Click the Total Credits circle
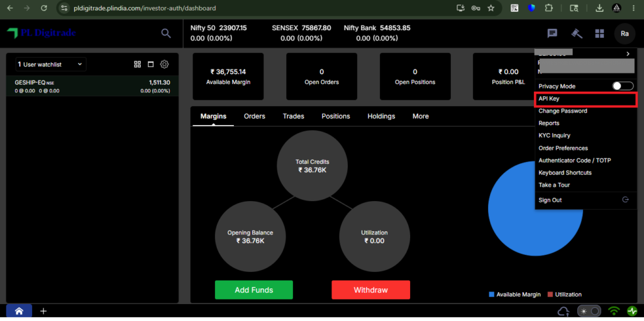 click(x=312, y=166)
